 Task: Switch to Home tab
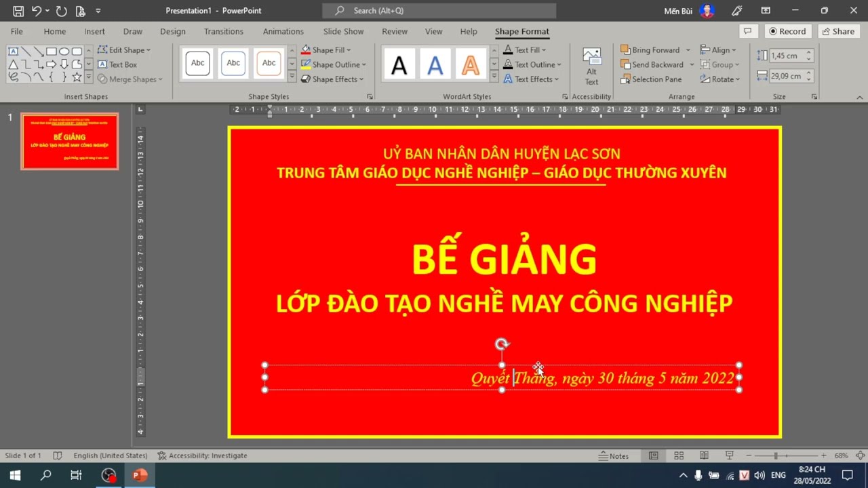[x=55, y=31]
